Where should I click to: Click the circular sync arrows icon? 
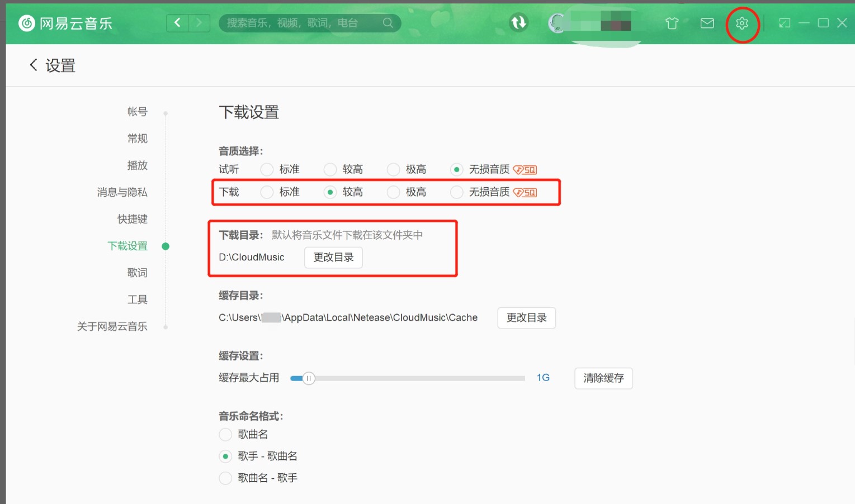518,22
